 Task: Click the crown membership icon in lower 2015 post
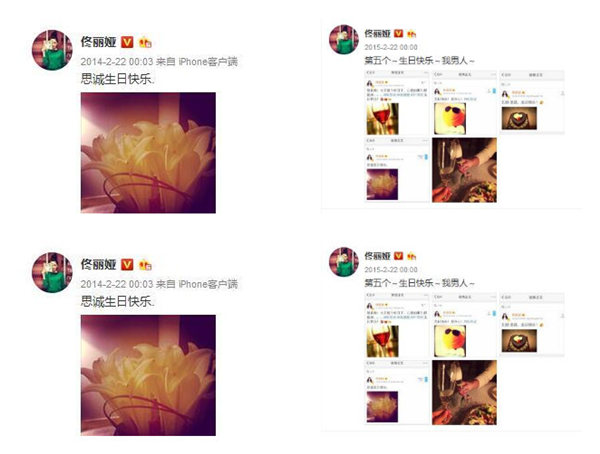tap(411, 256)
